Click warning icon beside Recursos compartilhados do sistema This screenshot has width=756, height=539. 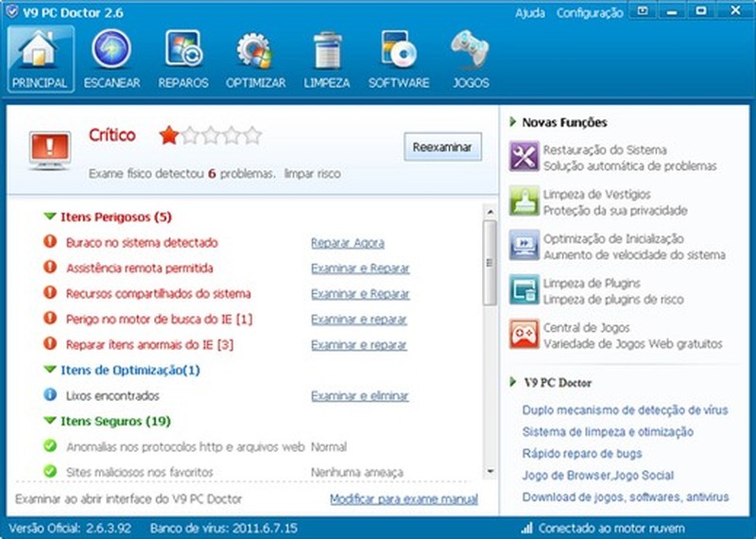(50, 292)
